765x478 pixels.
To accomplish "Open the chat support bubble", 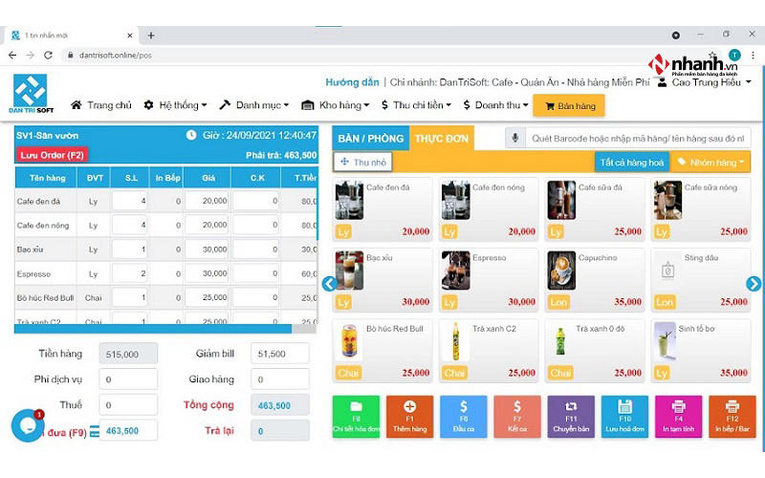I will [x=28, y=426].
